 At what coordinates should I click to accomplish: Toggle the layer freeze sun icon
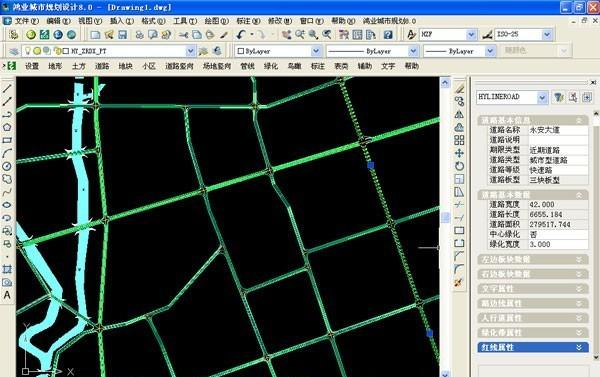click(37, 51)
